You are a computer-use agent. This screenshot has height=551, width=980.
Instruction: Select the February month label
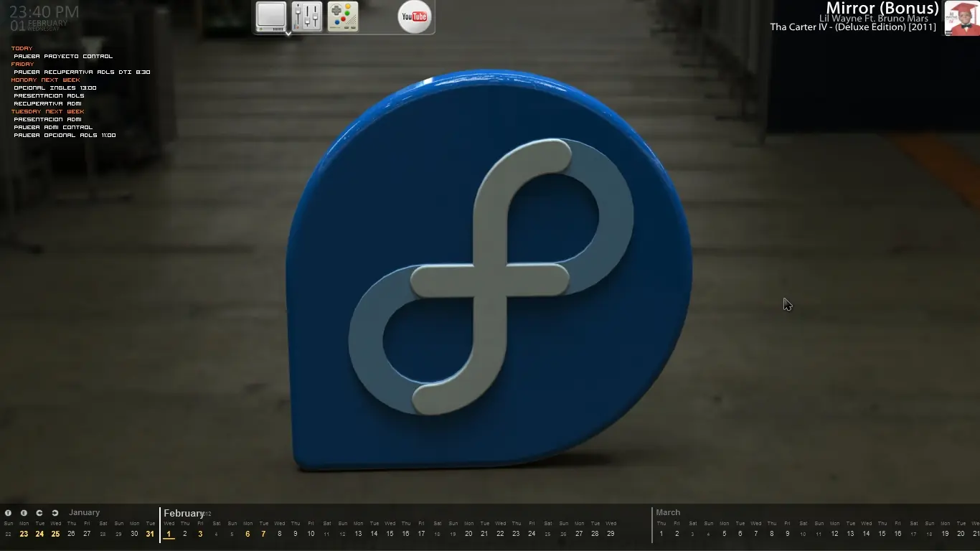click(x=184, y=514)
